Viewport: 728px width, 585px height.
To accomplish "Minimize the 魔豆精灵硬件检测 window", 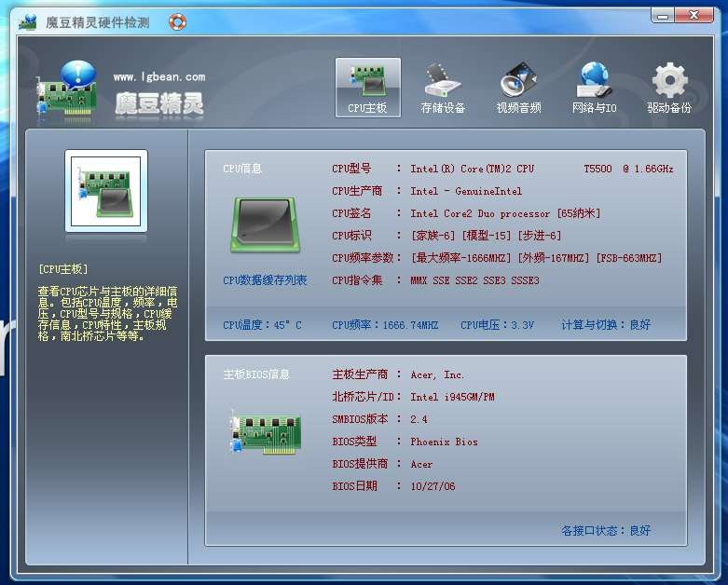I will 663,16.
